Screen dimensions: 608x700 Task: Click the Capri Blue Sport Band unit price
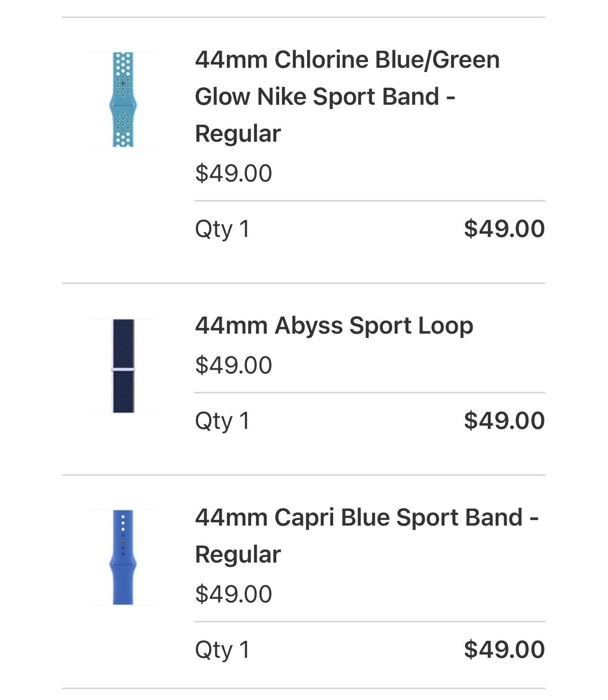[x=234, y=594]
